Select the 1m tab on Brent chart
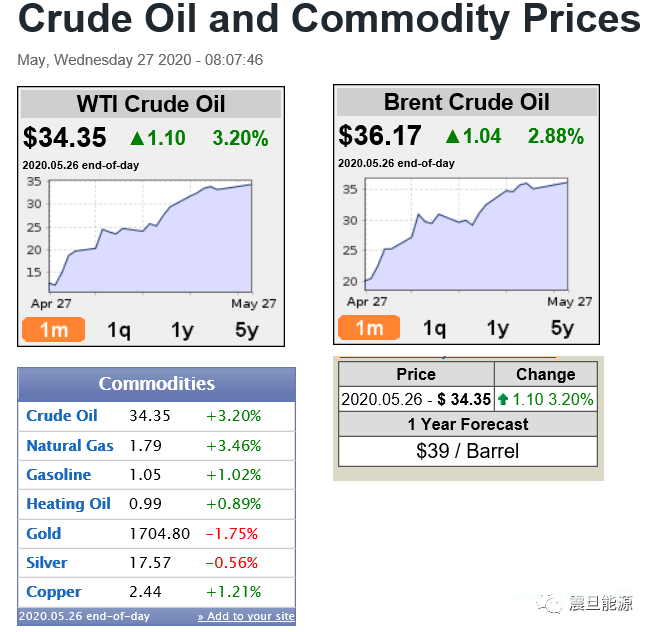Viewport: 653px width, 632px height. click(x=369, y=328)
